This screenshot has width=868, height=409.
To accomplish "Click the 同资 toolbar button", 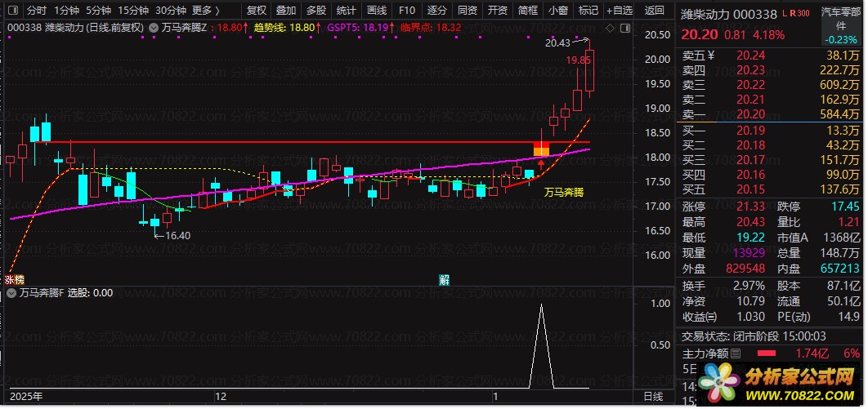I will click(x=468, y=11).
